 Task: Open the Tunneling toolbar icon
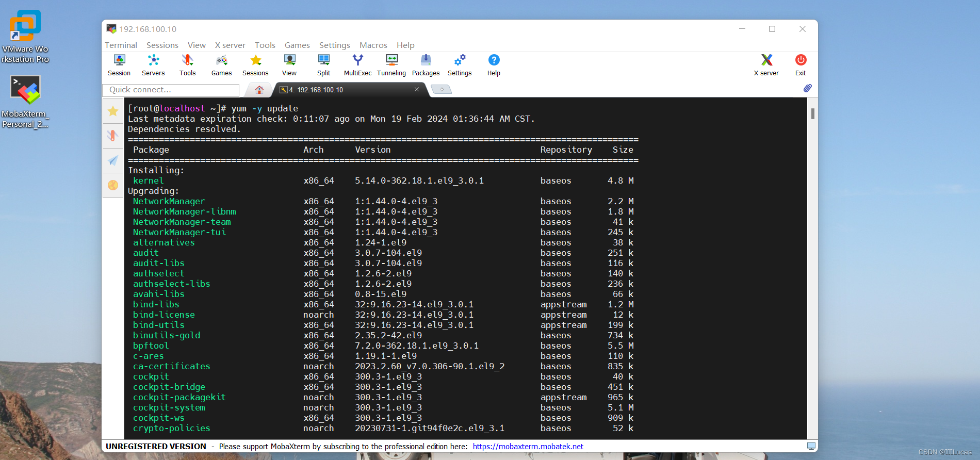pos(391,65)
